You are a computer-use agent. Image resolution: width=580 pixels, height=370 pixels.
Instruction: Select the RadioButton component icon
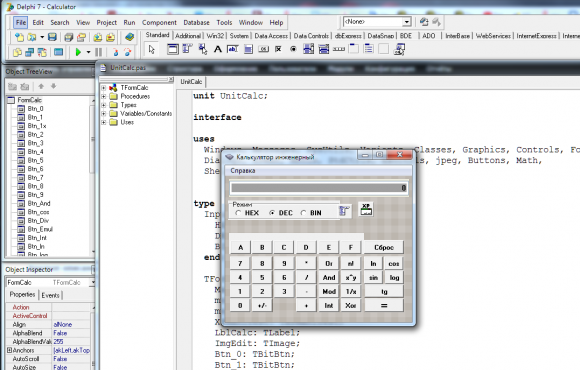point(293,49)
